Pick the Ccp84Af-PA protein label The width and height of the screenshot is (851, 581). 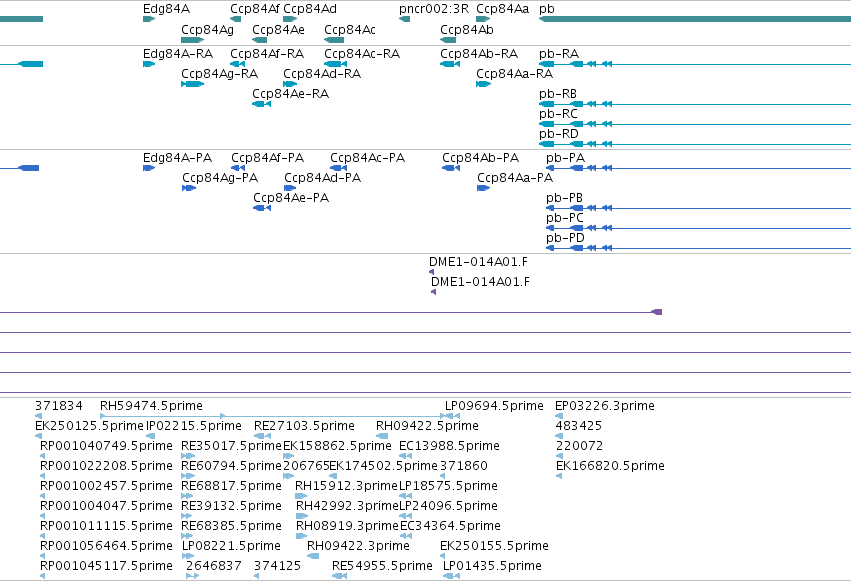267,158
